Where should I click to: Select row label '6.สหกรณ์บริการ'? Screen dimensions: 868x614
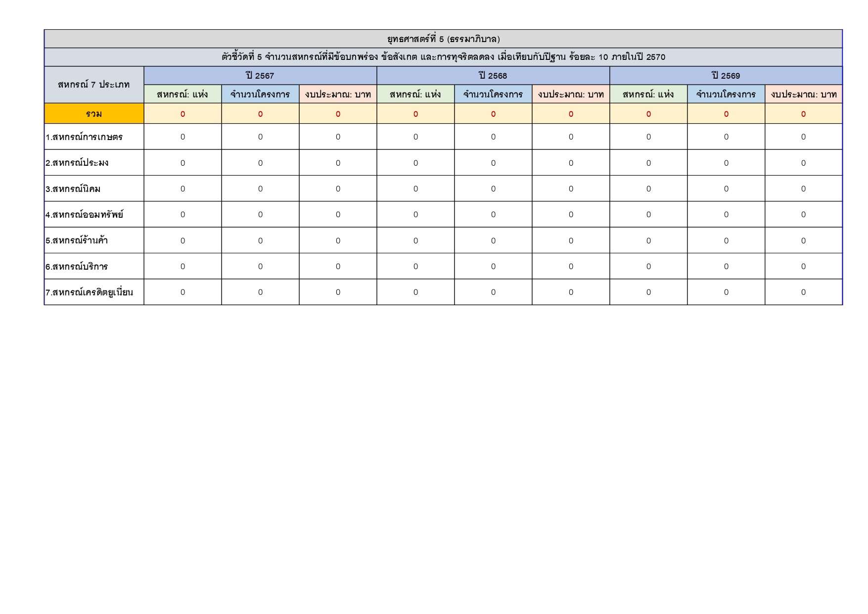[94, 266]
